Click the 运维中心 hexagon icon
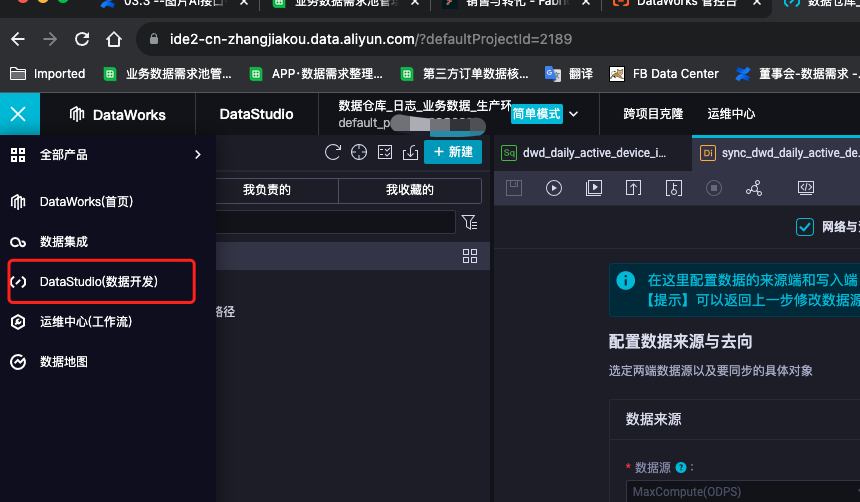 click(x=18, y=322)
